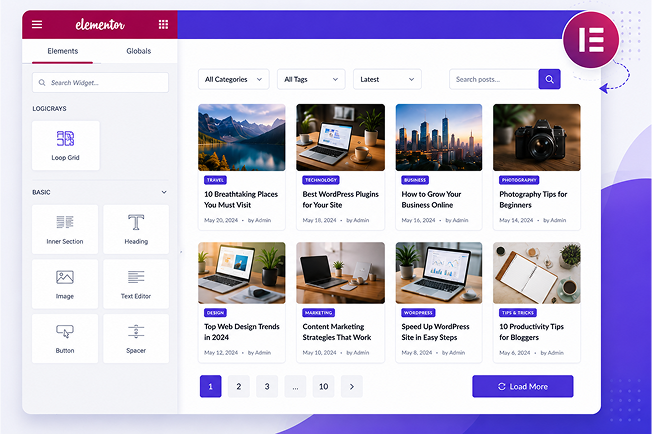Click the round Elementor logo badge

pos(591,40)
